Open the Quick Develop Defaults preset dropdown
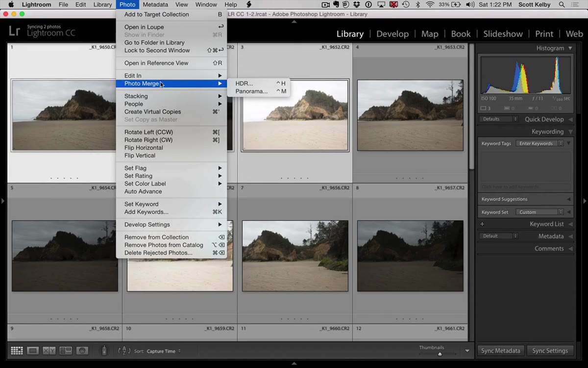 pos(499,119)
